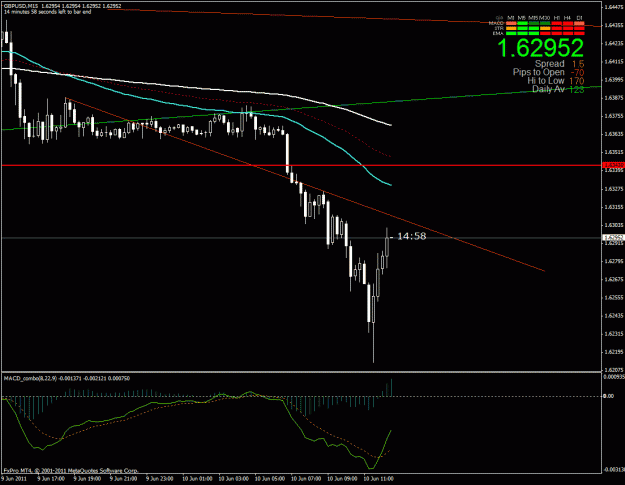Click the '9 Jun 17:00' time label
625x485 pixels.
point(51,479)
